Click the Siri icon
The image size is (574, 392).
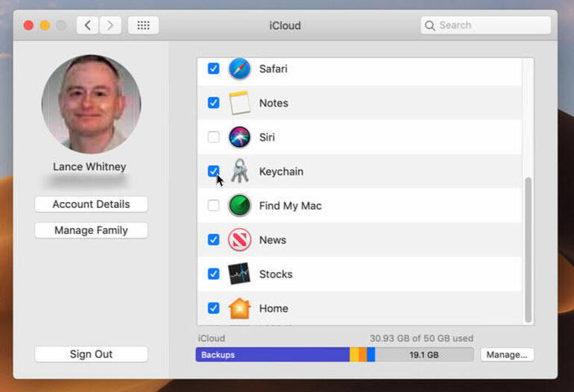click(x=239, y=137)
